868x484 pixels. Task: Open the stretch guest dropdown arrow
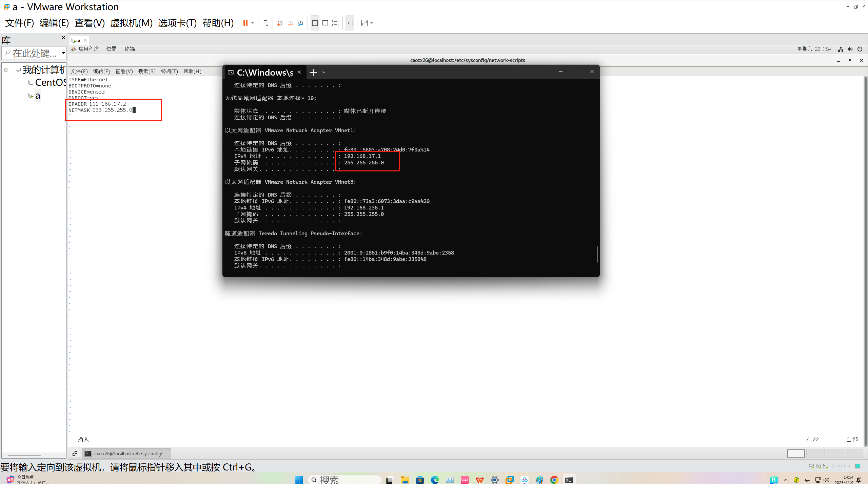pyautogui.click(x=372, y=23)
